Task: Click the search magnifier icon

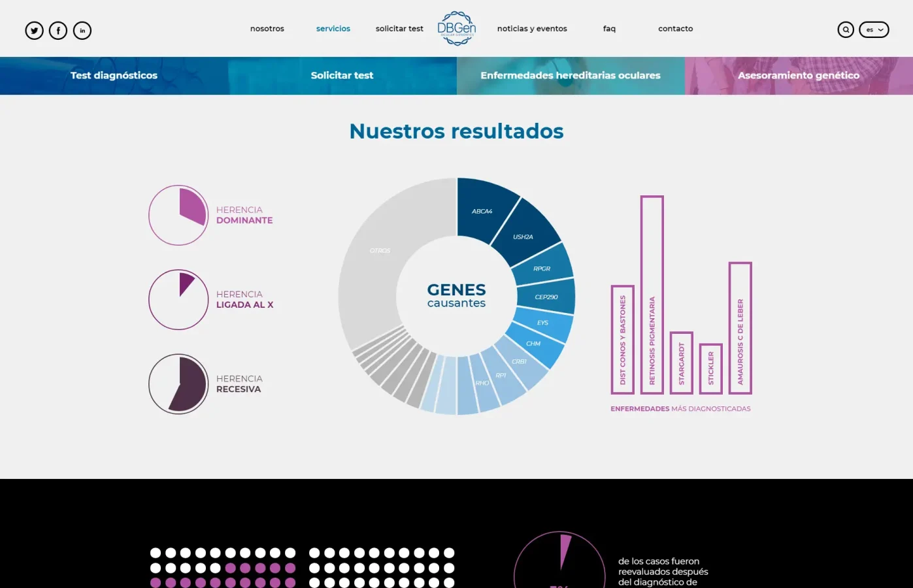Action: click(x=846, y=29)
